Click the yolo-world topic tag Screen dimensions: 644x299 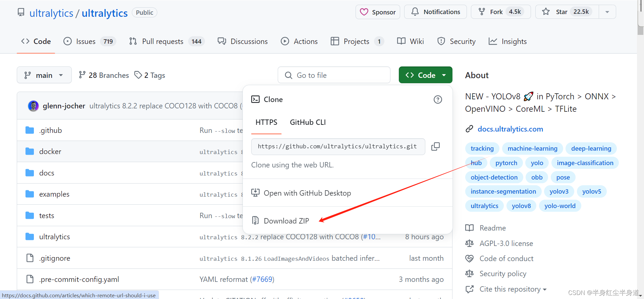point(560,206)
